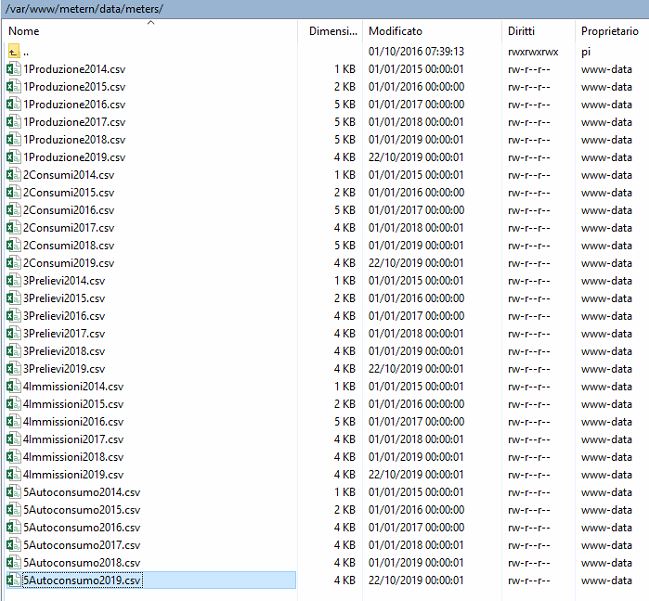Click the 5Autoconsumo2014.csv file icon
The width and height of the screenshot is (649, 601).
[x=14, y=492]
